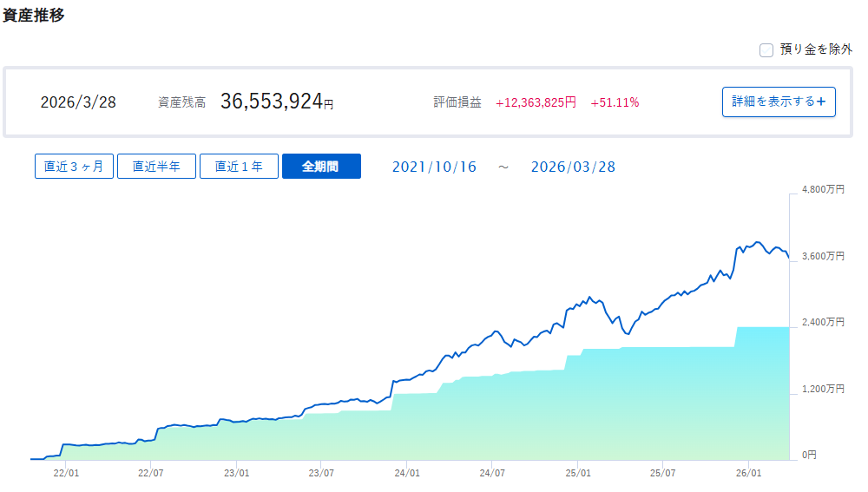868x492 pixels.
Task: Select the 全期間 period button
Action: pyautogui.click(x=321, y=167)
